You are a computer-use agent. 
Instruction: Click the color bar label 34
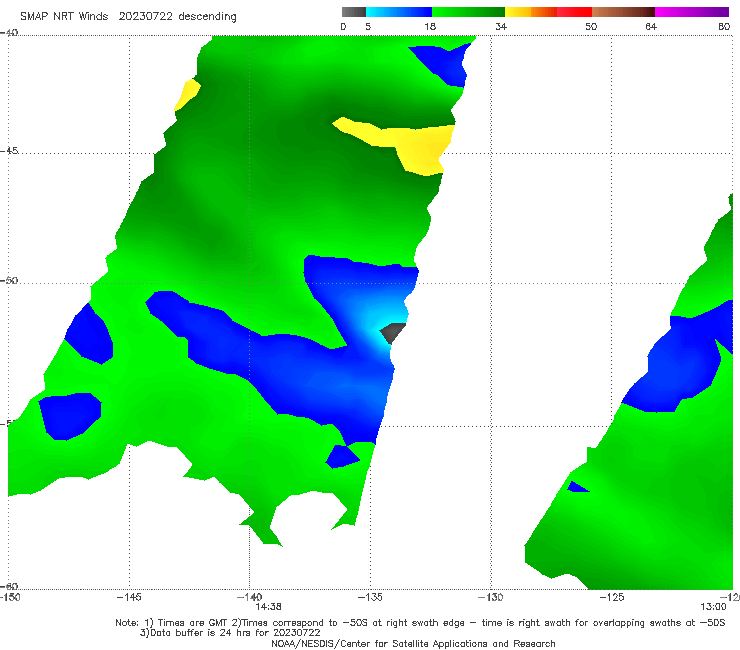tap(501, 26)
